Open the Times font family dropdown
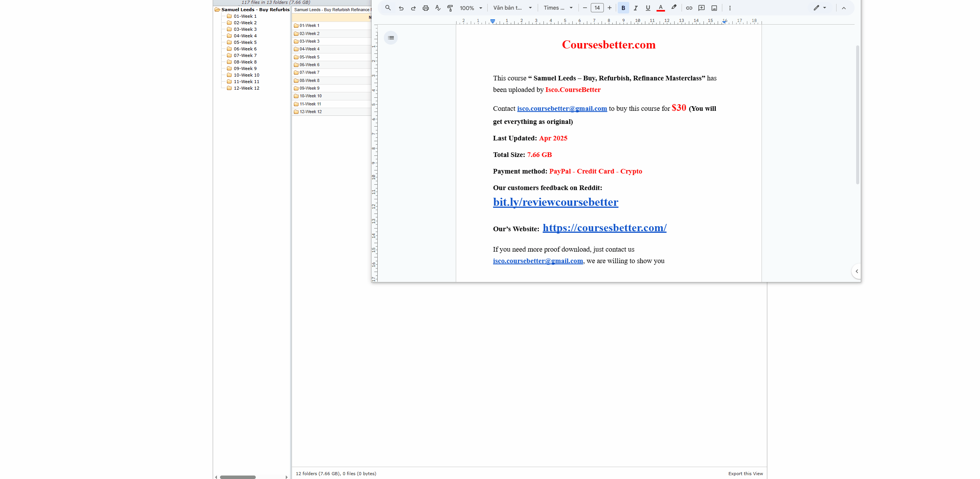Image resolution: width=980 pixels, height=479 pixels. (x=558, y=8)
